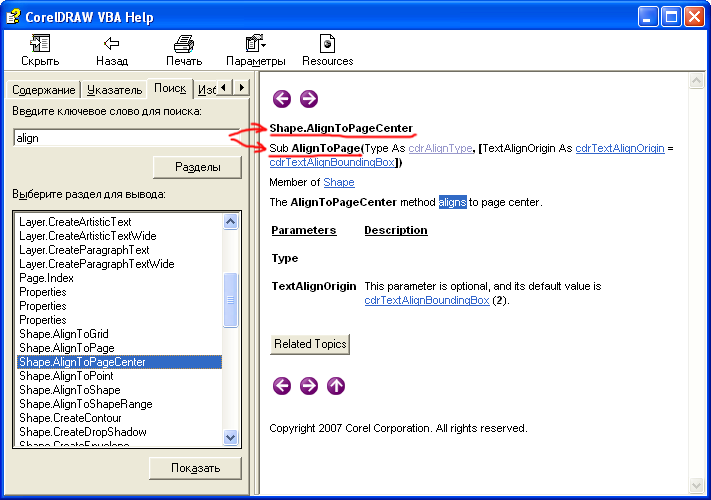Click the Type parameter name
Image resolution: width=711 pixels, height=500 pixels.
[285, 258]
